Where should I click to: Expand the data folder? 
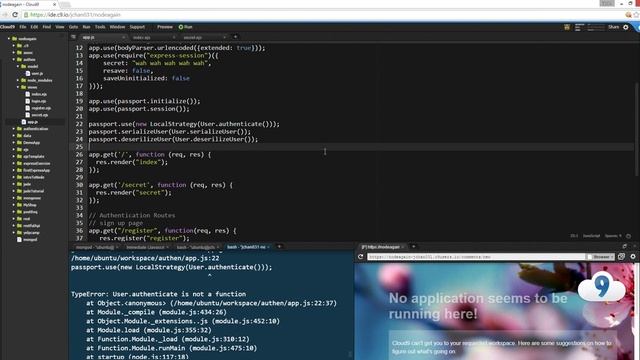click(14, 136)
